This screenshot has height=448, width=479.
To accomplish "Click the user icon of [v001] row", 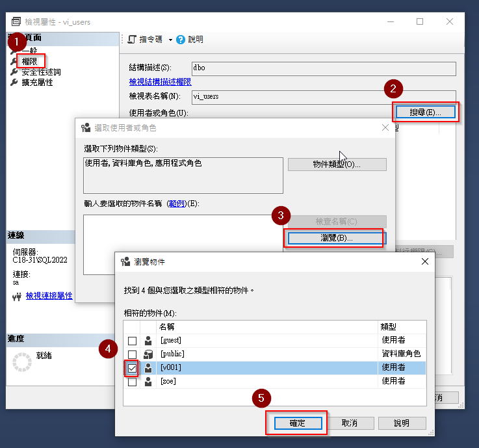I will click(x=148, y=368).
